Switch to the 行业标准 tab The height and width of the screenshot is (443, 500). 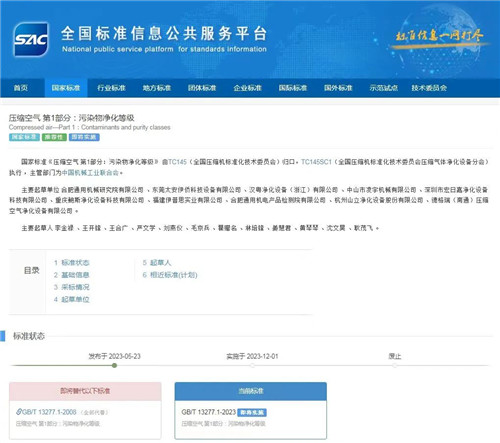coord(111,88)
